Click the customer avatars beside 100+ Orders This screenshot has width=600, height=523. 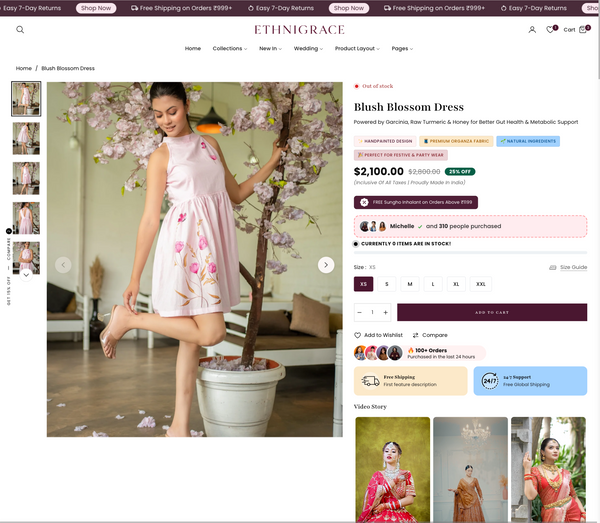click(378, 353)
